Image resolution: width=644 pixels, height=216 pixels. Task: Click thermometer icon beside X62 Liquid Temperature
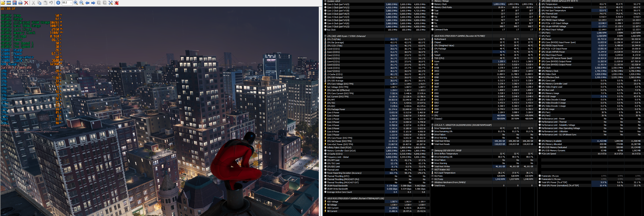(x=432, y=173)
